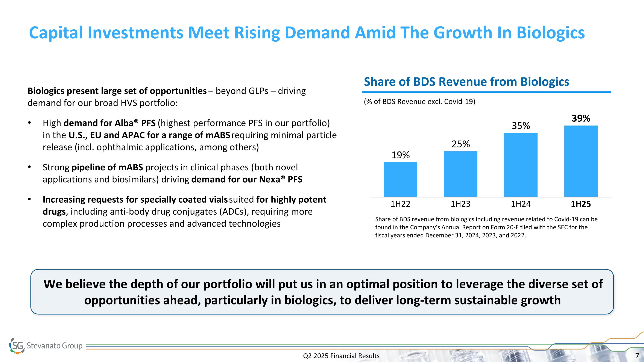Click the Stevanato Group SG logo icon
The width and height of the screenshot is (644, 362).
point(17,346)
